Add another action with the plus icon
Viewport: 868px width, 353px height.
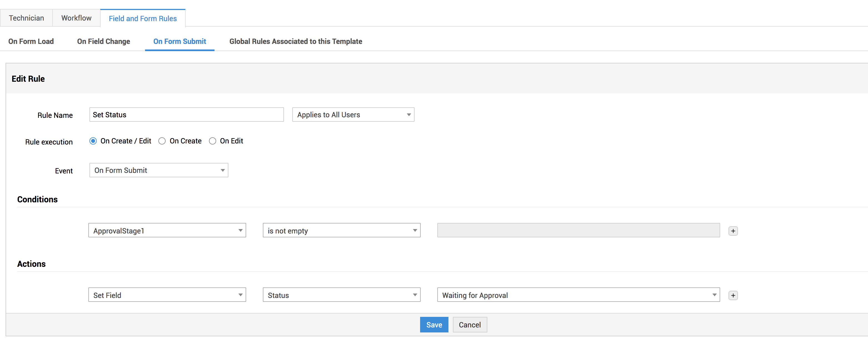pyautogui.click(x=733, y=295)
